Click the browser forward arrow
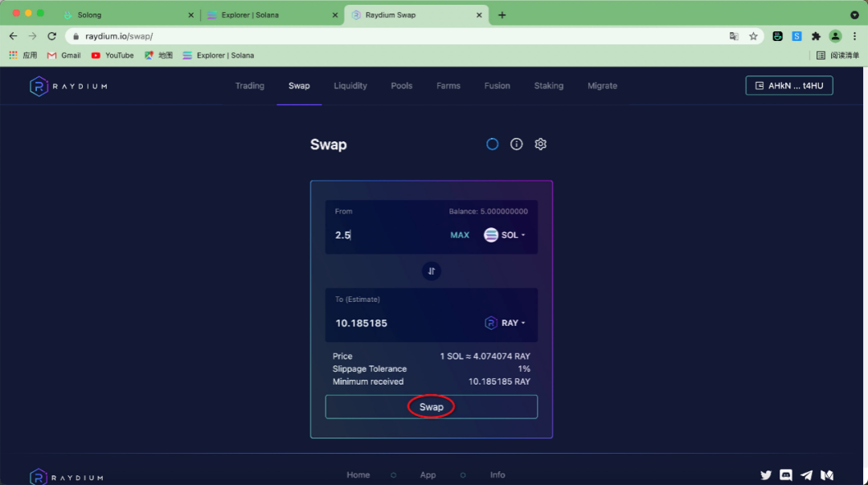Screen dimensions: 868x485 pyautogui.click(x=33, y=36)
